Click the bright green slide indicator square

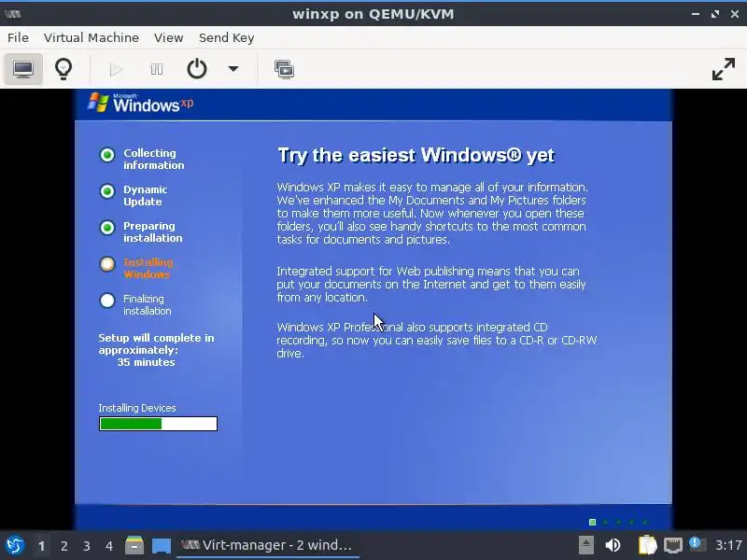coord(592,523)
